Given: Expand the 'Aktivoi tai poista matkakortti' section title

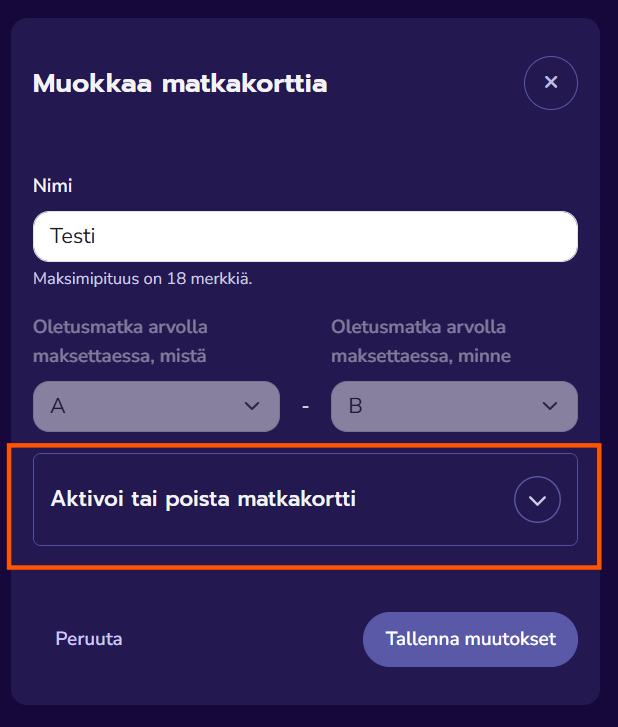Looking at the screenshot, I should [203, 499].
